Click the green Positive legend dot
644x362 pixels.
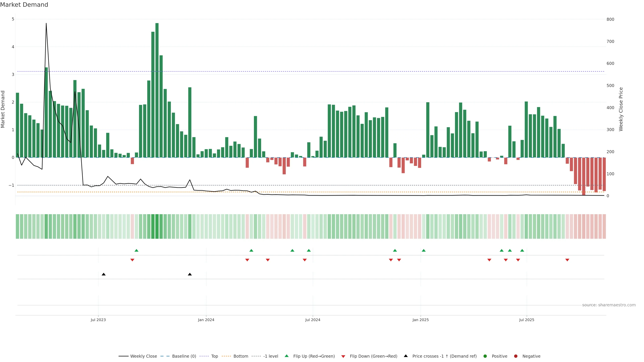coord(485,356)
